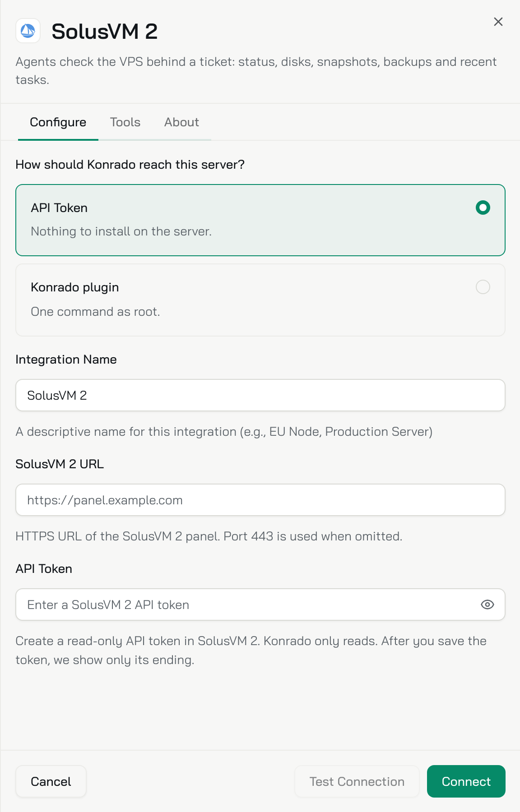Pick the 'One command as root' option card
The width and height of the screenshot is (520, 812).
click(260, 300)
